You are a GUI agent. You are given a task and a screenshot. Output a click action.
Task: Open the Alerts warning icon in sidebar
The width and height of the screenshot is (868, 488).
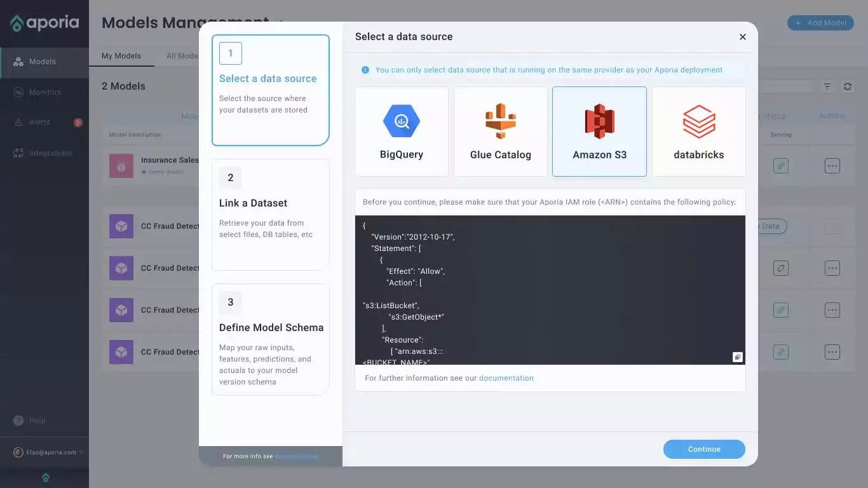[18, 122]
